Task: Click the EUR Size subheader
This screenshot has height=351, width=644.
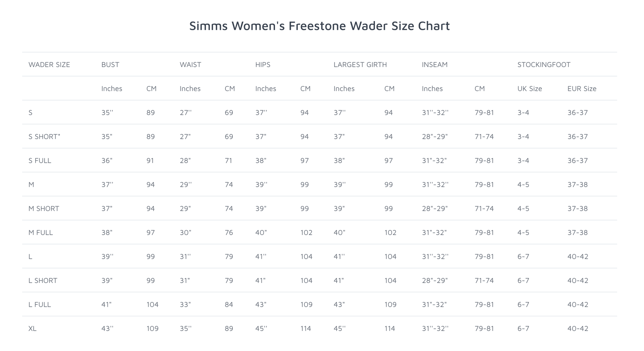Action: point(582,89)
